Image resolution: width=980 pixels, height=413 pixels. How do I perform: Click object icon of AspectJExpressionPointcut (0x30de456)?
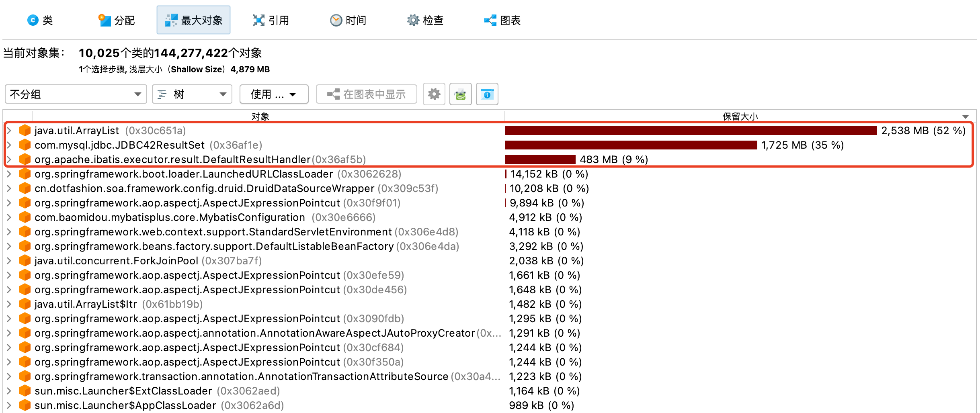point(25,289)
